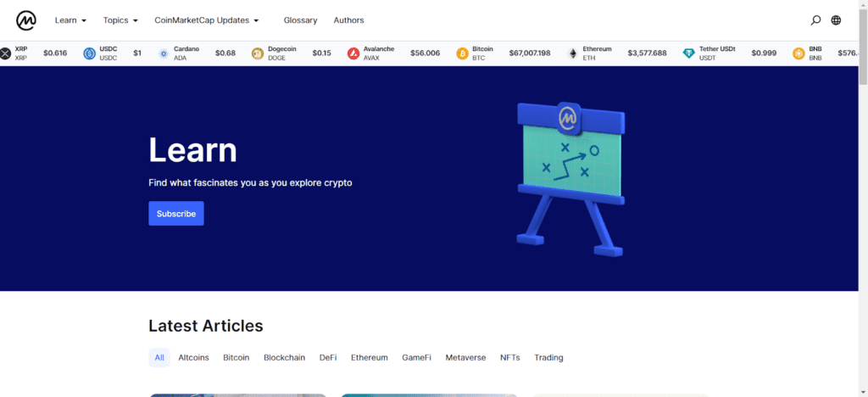Select the GameFi filter tab

click(x=417, y=358)
